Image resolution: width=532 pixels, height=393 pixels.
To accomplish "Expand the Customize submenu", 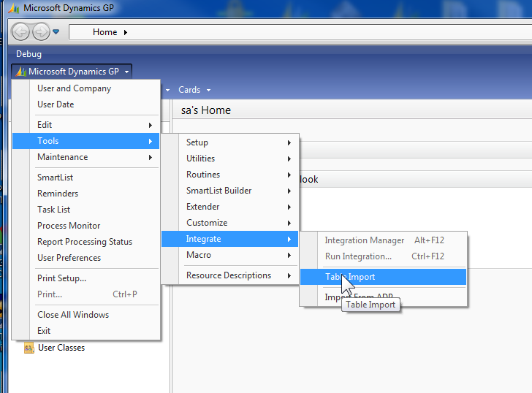I will coord(229,223).
